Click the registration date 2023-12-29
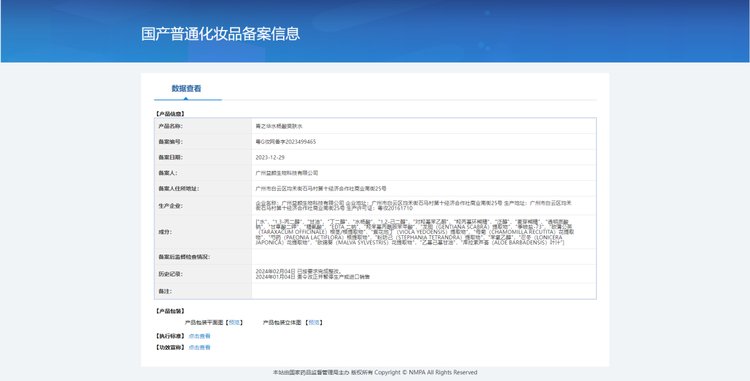Image resolution: width=750 pixels, height=381 pixels. pyautogui.click(x=270, y=157)
